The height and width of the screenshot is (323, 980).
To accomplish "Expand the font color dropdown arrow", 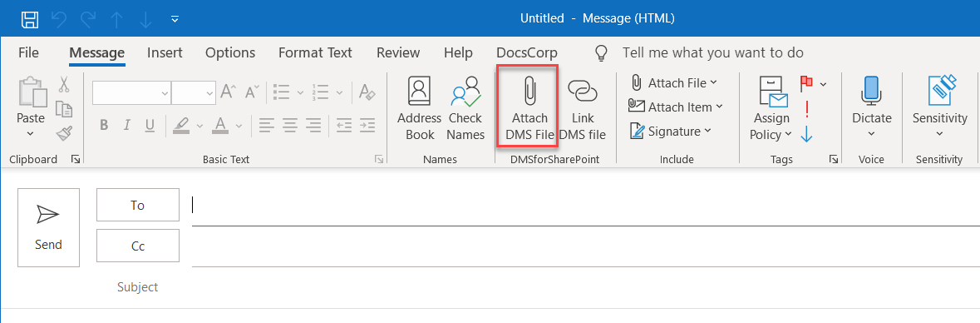I will [239, 126].
